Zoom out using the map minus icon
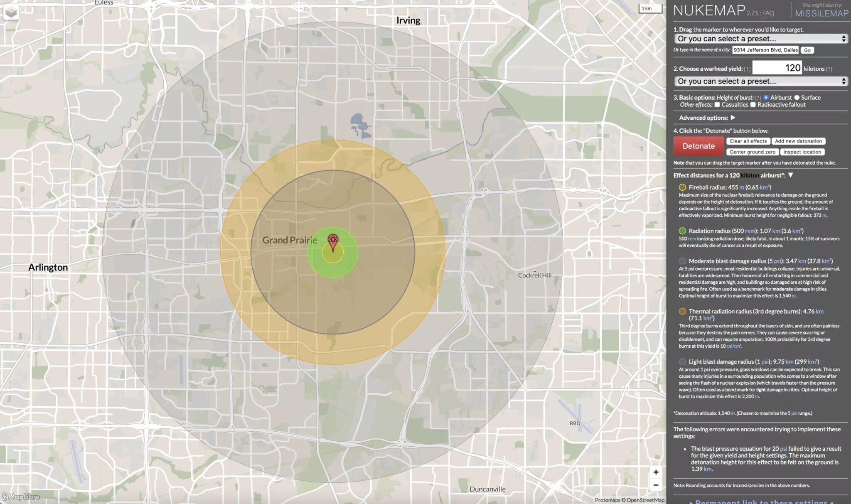851x504 pixels. coord(656,484)
